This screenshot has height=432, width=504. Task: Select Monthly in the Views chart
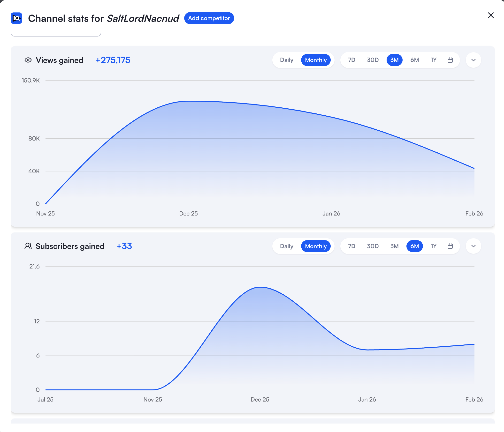315,60
